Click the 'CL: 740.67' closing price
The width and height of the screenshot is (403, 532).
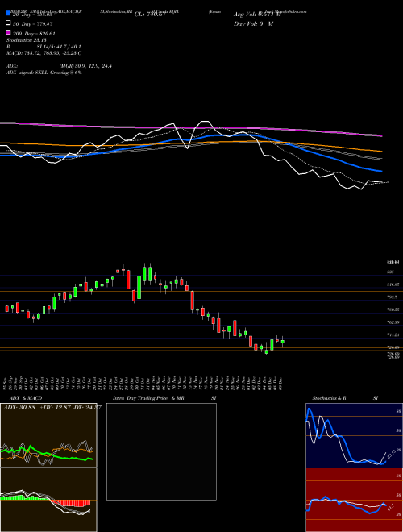pos(150,15)
